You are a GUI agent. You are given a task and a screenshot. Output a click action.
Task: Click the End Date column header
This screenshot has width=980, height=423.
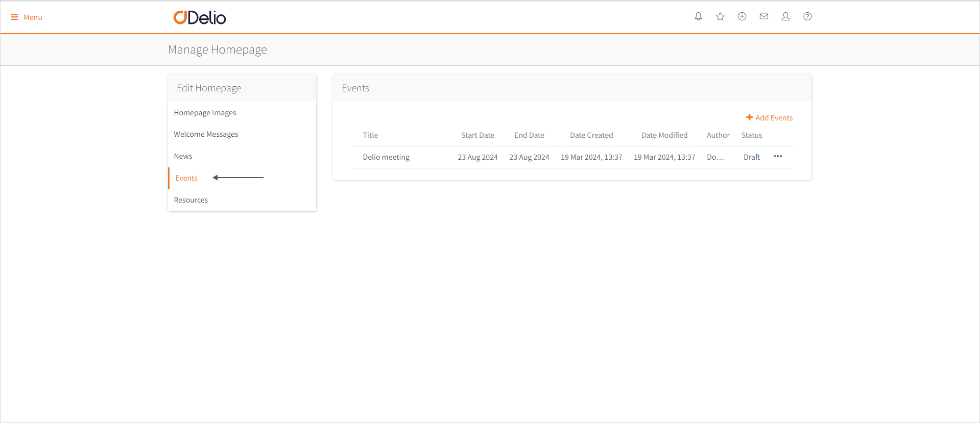click(x=529, y=135)
